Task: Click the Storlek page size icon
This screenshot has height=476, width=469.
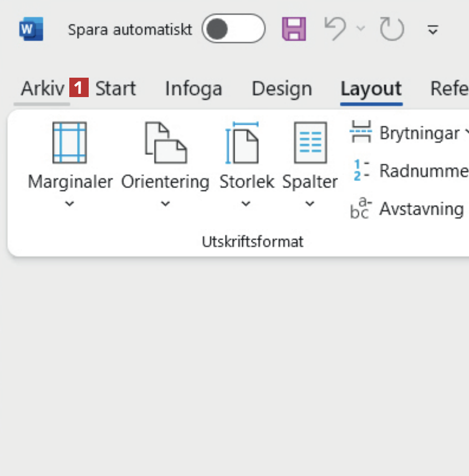Action: pos(242,143)
